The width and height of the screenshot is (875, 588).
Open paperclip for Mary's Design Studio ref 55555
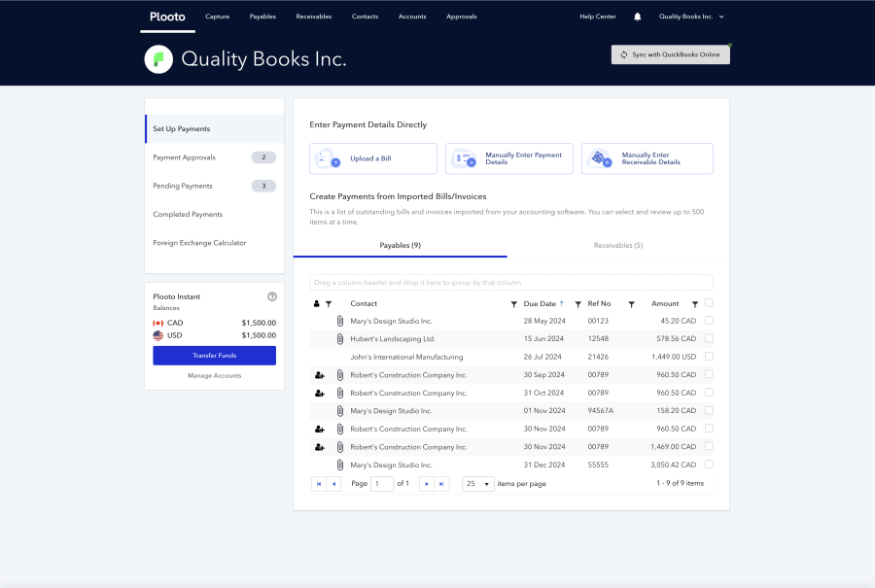340,465
